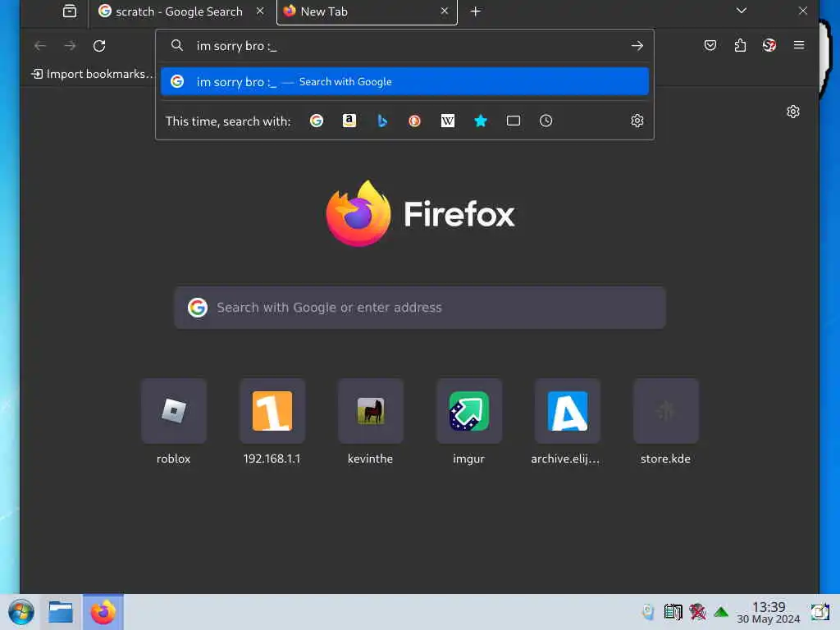The width and height of the screenshot is (840, 630).
Task: Open the file manager from the taskbar
Action: (61, 612)
